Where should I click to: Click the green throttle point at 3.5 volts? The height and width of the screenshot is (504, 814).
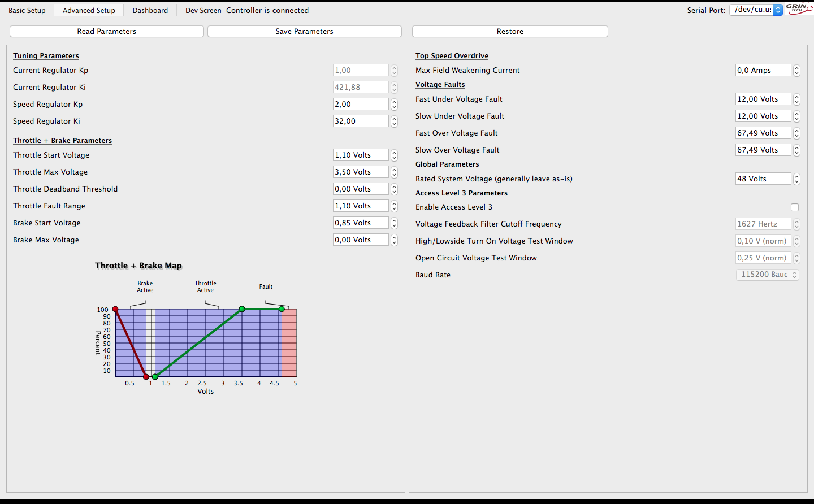tap(242, 309)
